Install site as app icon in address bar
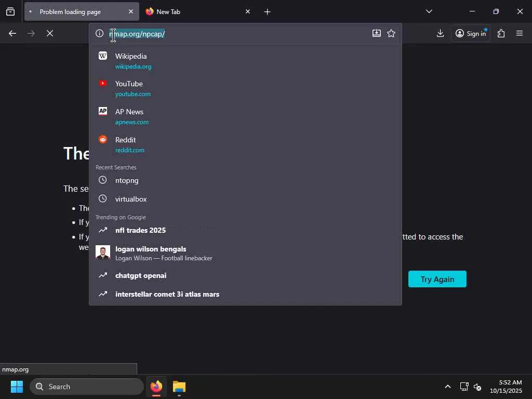532x399 pixels. point(377,33)
